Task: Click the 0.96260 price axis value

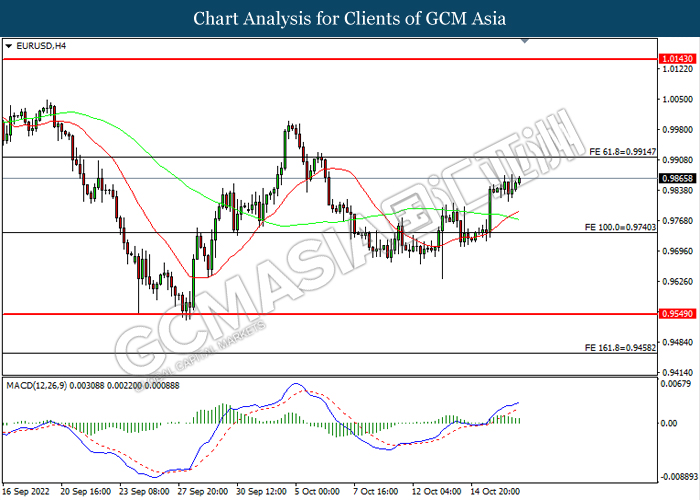Action: 678,282
